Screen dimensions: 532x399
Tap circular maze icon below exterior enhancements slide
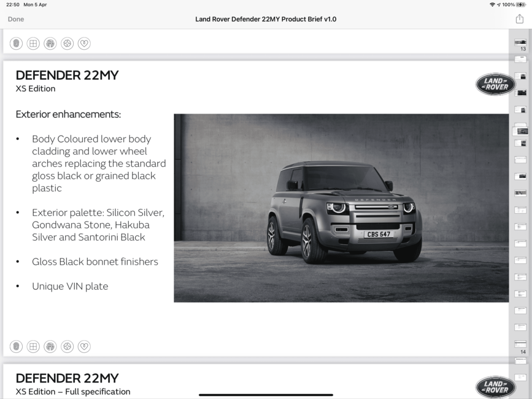(50, 346)
